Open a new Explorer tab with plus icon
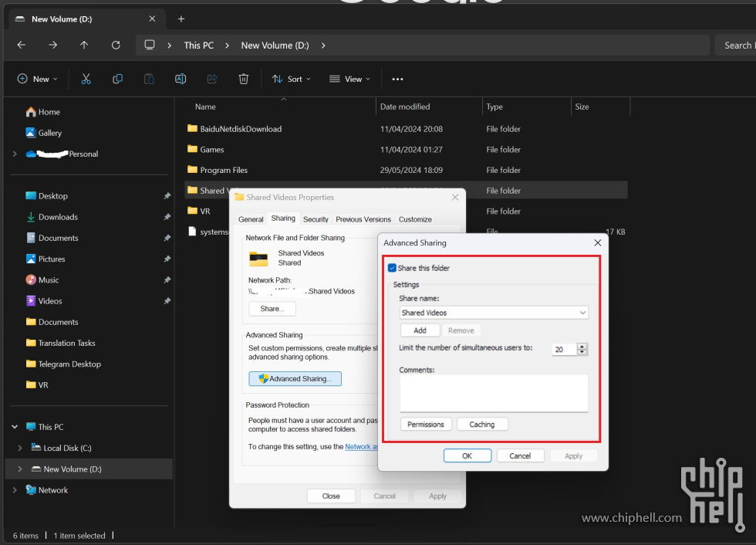This screenshot has height=545, width=756. [181, 19]
